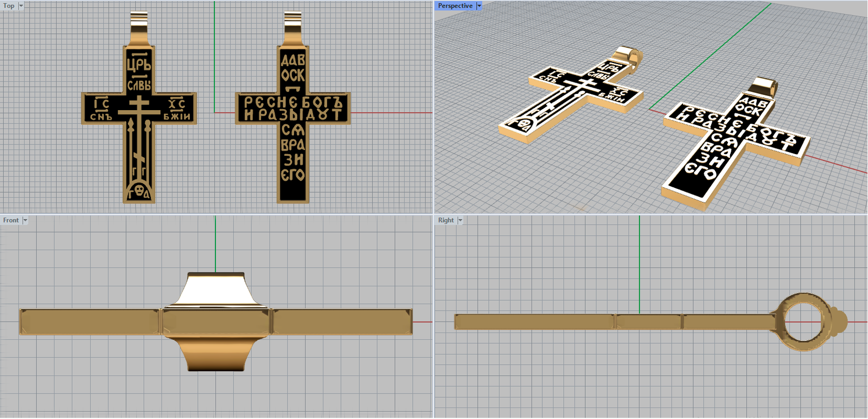Click the Perspective viewport title label
This screenshot has width=868, height=419.
coord(455,6)
